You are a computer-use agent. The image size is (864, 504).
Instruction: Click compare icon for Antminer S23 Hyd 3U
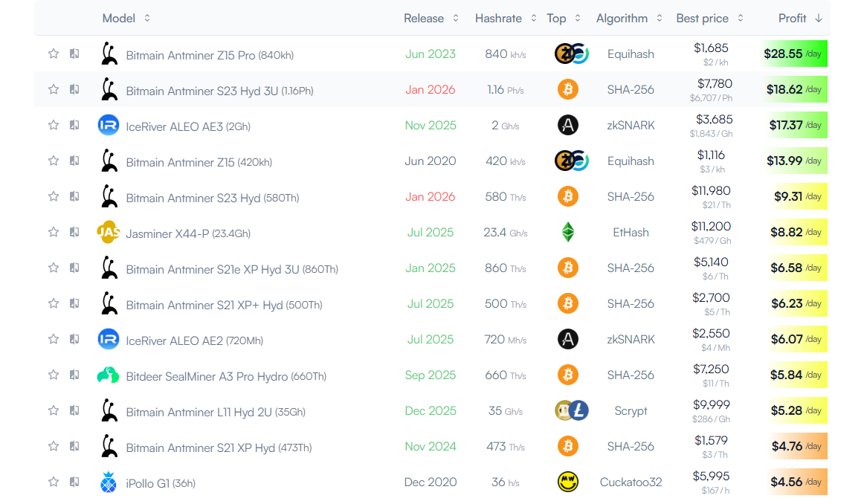click(x=74, y=89)
